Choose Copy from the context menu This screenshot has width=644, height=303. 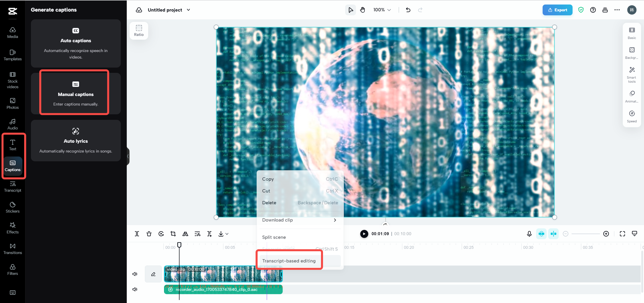(268, 179)
